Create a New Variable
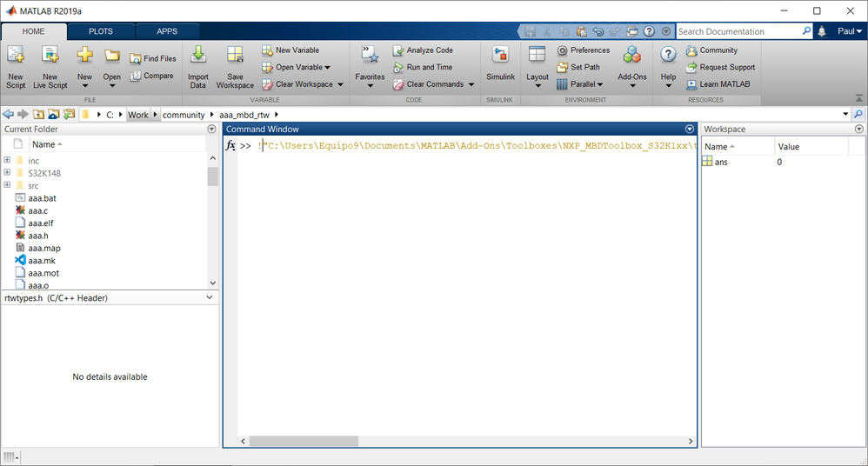This screenshot has width=868, height=466. coord(290,50)
